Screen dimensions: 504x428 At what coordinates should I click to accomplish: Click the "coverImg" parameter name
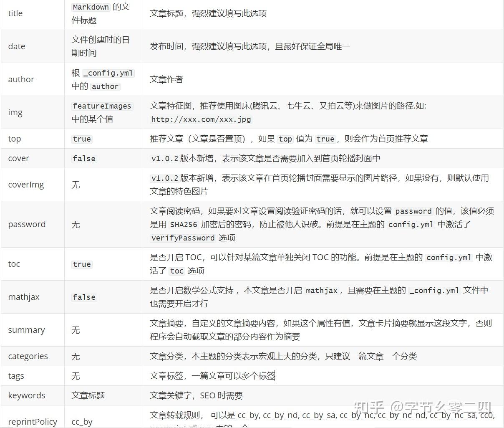[26, 185]
